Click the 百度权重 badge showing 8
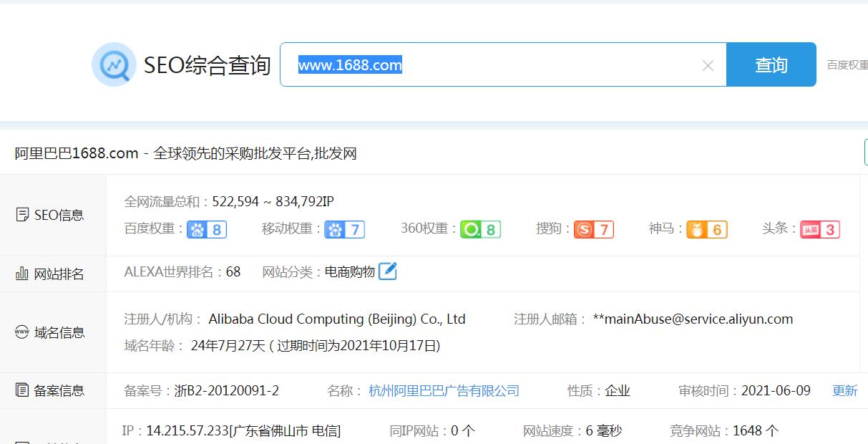868x444 pixels. [x=208, y=229]
